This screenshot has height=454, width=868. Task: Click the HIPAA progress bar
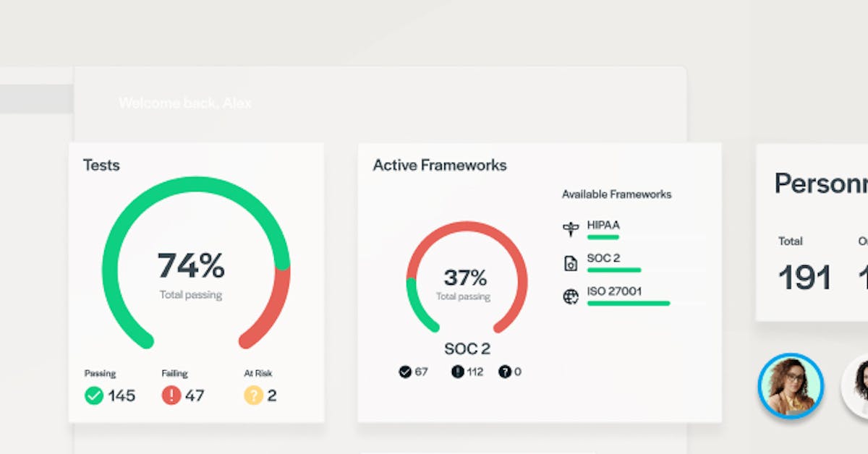point(603,236)
